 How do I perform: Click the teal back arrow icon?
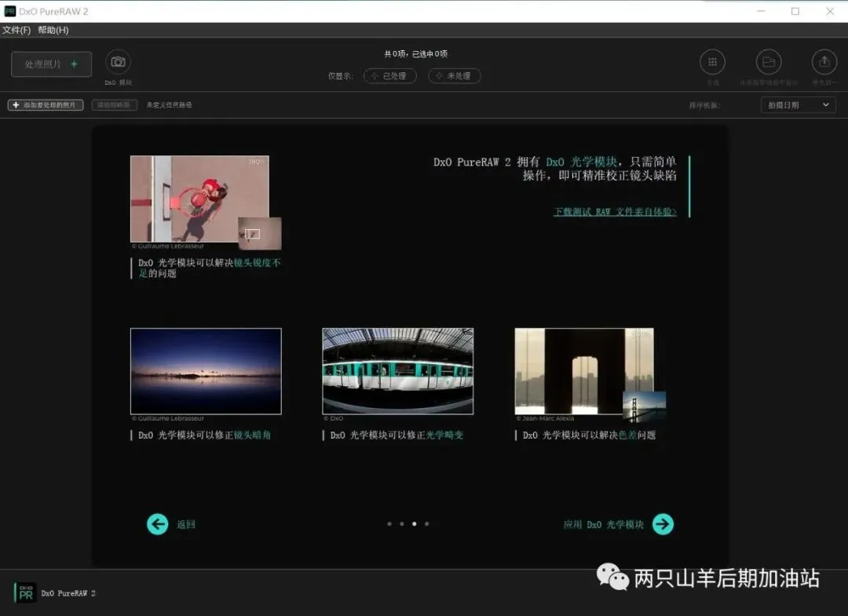(x=158, y=524)
